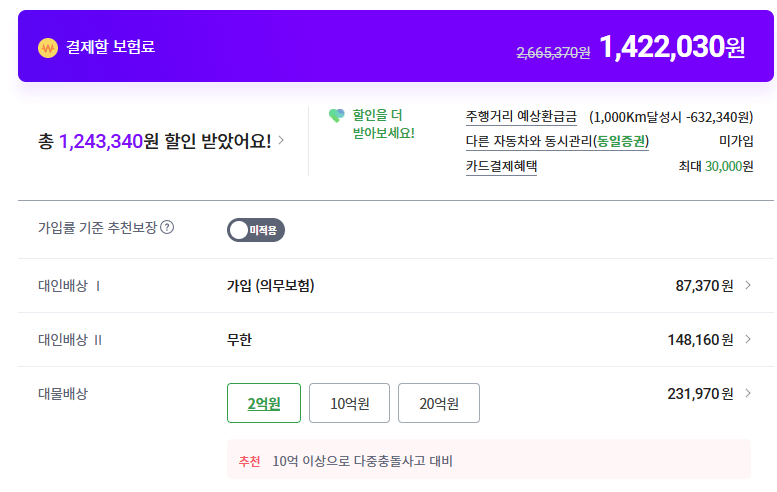
Task: Open the 카드결제혜택 link
Action: coord(501,166)
